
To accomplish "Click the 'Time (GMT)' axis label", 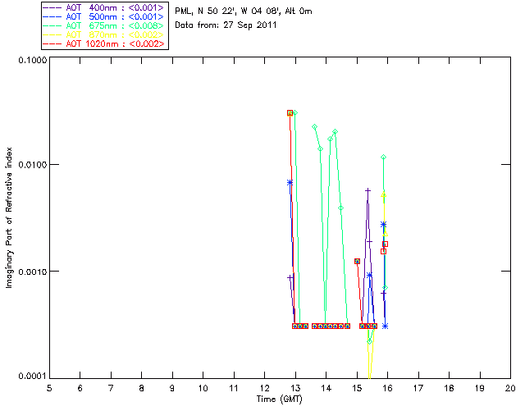I will pyautogui.click(x=279, y=399).
